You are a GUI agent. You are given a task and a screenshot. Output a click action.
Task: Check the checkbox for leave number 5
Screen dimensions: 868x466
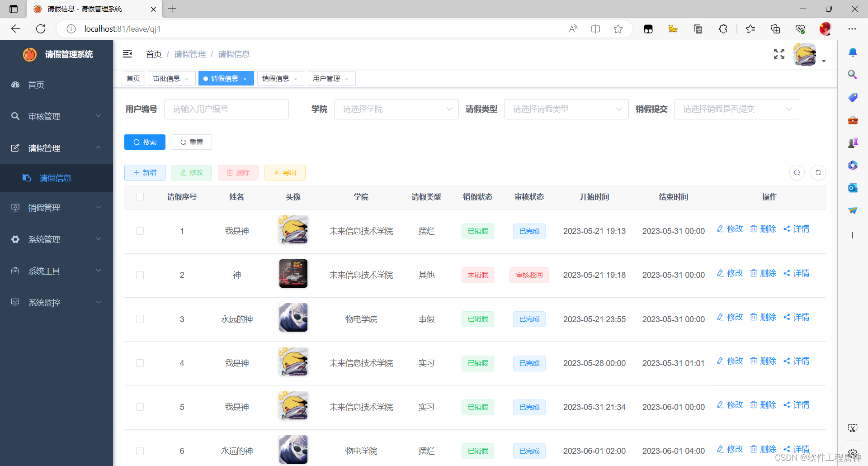click(x=140, y=407)
